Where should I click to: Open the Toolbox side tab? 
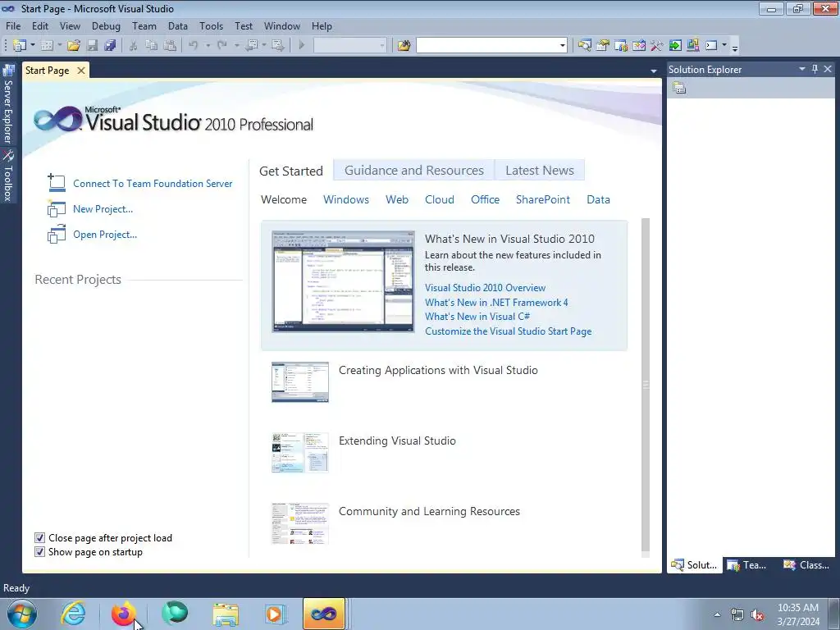pyautogui.click(x=8, y=176)
